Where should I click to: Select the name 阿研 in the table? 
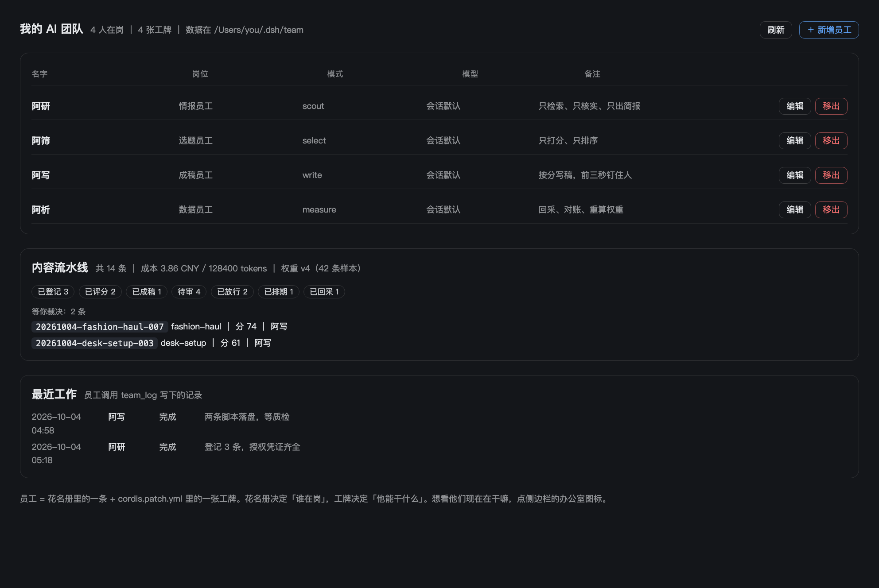tap(41, 106)
